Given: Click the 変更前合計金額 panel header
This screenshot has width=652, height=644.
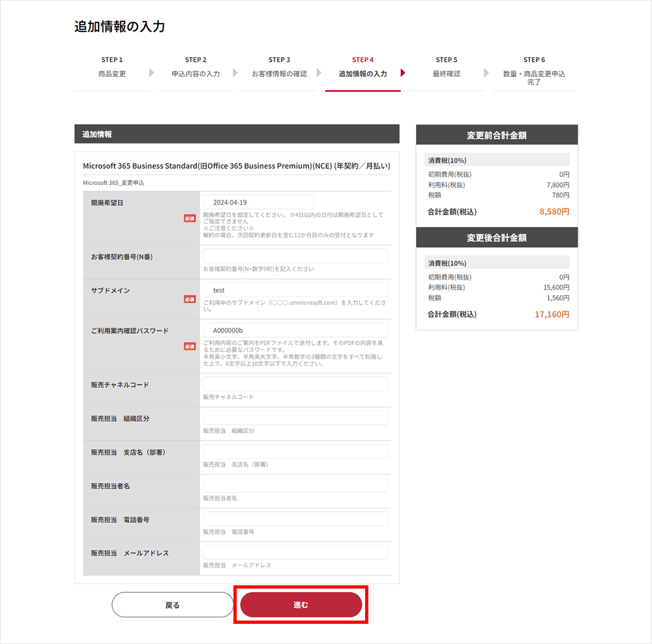Looking at the screenshot, I should coord(496,135).
